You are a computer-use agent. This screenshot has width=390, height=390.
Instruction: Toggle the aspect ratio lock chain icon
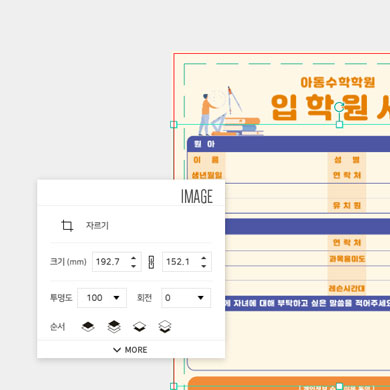pos(151,262)
